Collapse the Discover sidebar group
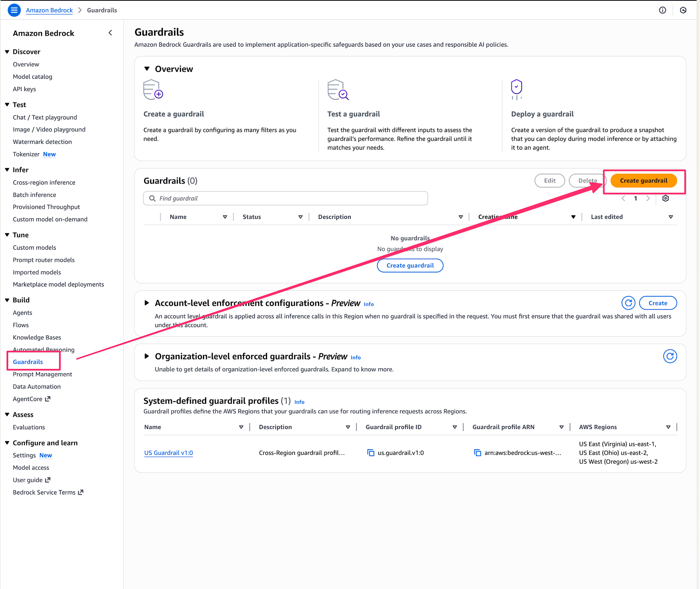This screenshot has height=589, width=700. 7,52
